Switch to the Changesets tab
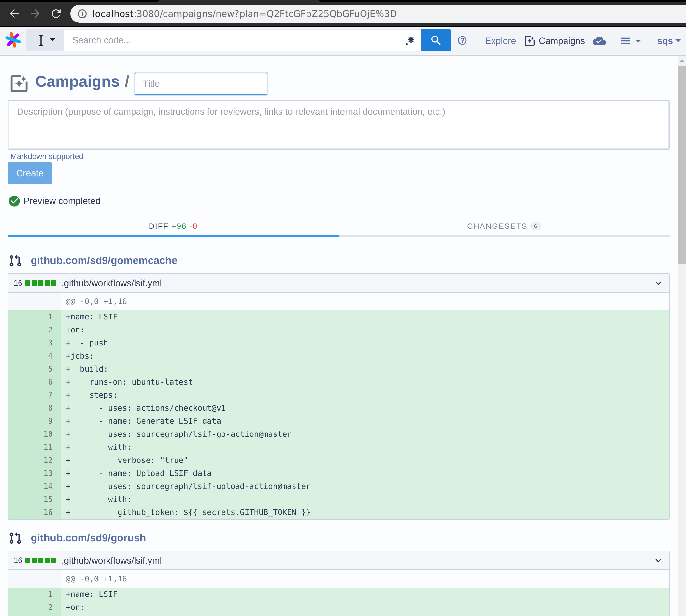The width and height of the screenshot is (686, 616). click(503, 226)
